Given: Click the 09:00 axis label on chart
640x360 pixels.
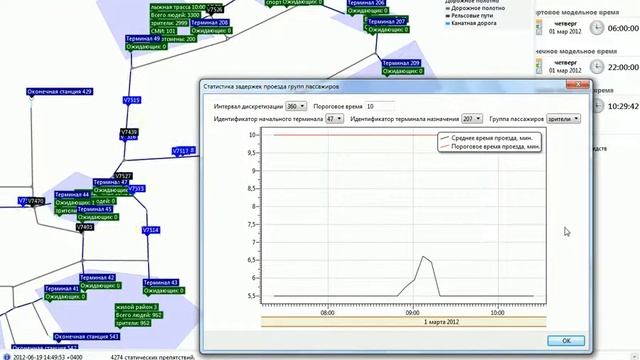Looking at the screenshot, I should point(412,313).
